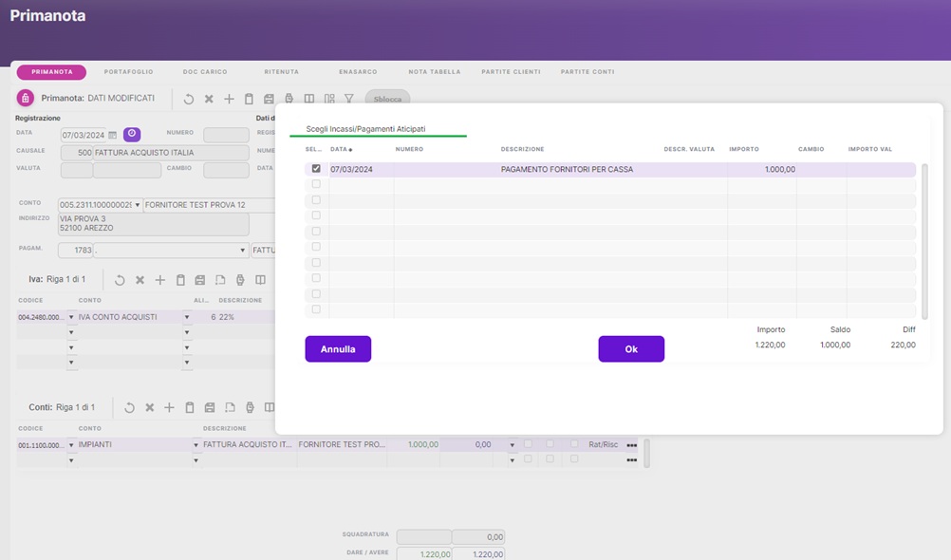Click the pink lock icon beside Primanota
The image size is (951, 560).
(x=26, y=98)
